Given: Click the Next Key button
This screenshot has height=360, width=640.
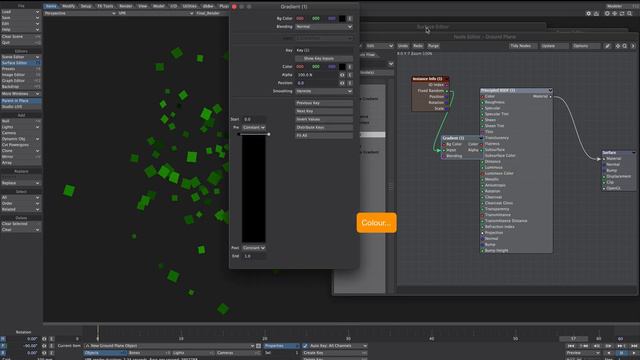Looking at the screenshot, I should pos(324,111).
